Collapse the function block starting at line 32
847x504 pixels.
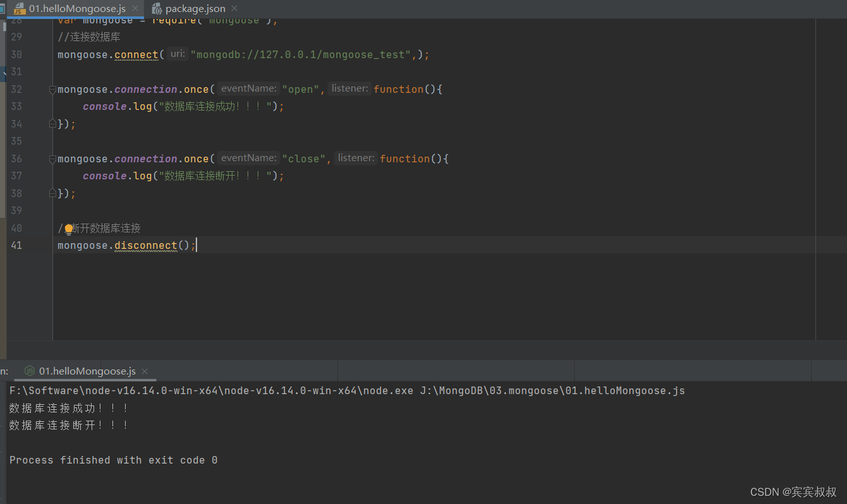(x=53, y=90)
